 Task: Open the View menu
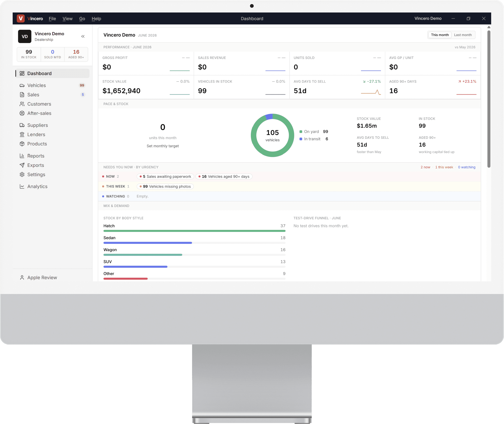pos(67,19)
